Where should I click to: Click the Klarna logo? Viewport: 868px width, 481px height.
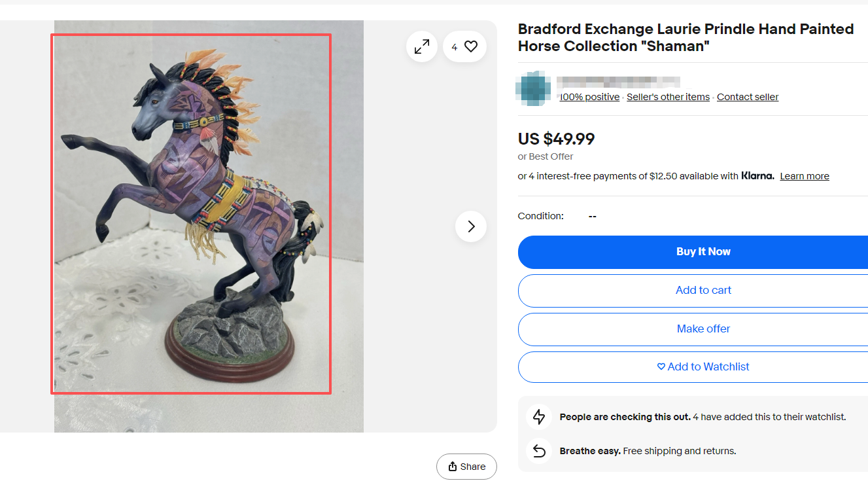[x=757, y=176]
